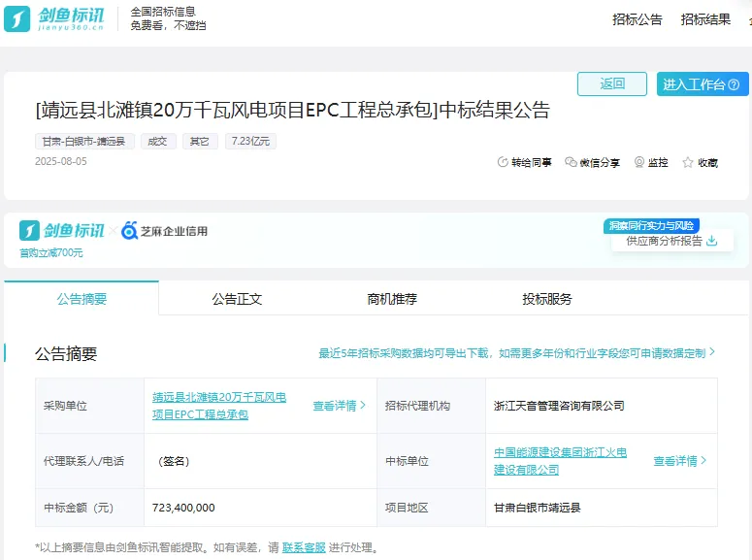
Task: Click the 芝麻企业信用 logo
Action: click(164, 231)
